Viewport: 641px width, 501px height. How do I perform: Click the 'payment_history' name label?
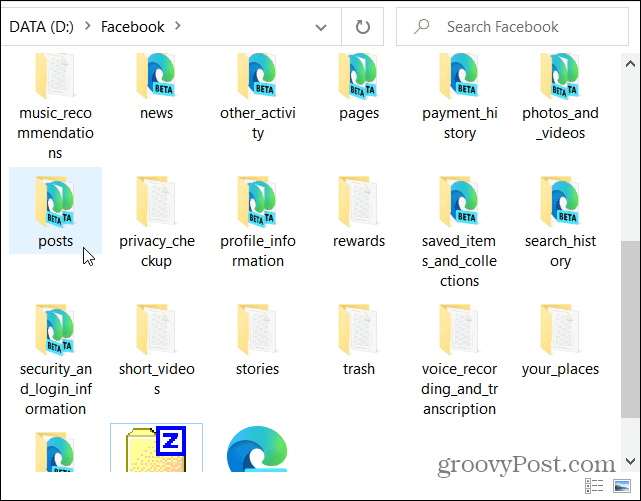pos(460,123)
